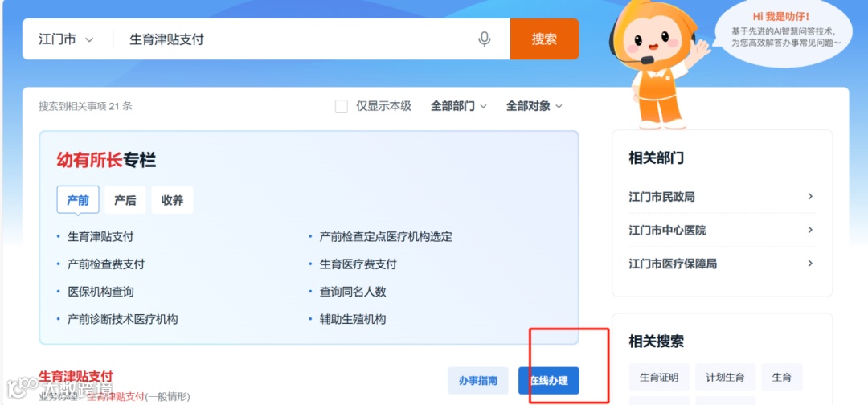This screenshot has width=868, height=405.
Task: Select the 生育证明 related search tag
Action: (659, 378)
